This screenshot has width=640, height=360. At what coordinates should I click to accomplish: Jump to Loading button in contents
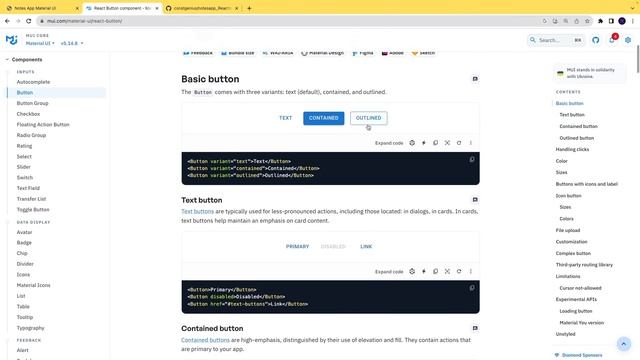tap(576, 311)
